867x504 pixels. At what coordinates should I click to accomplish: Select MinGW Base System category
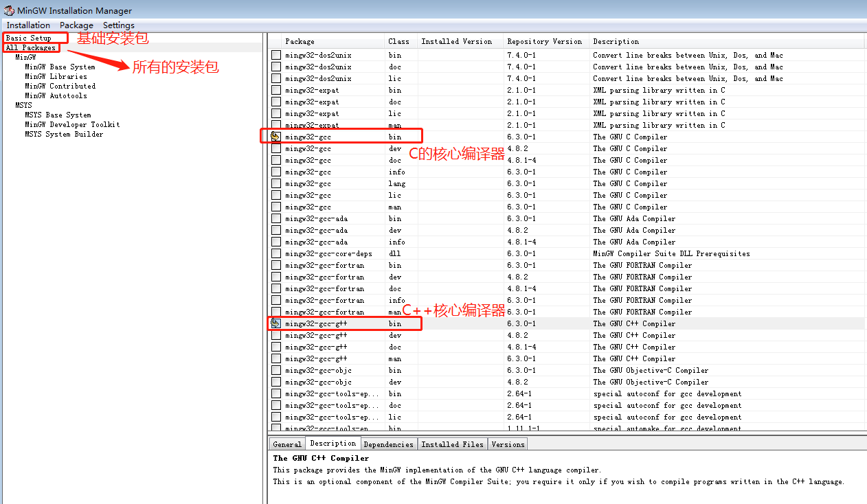tap(60, 67)
